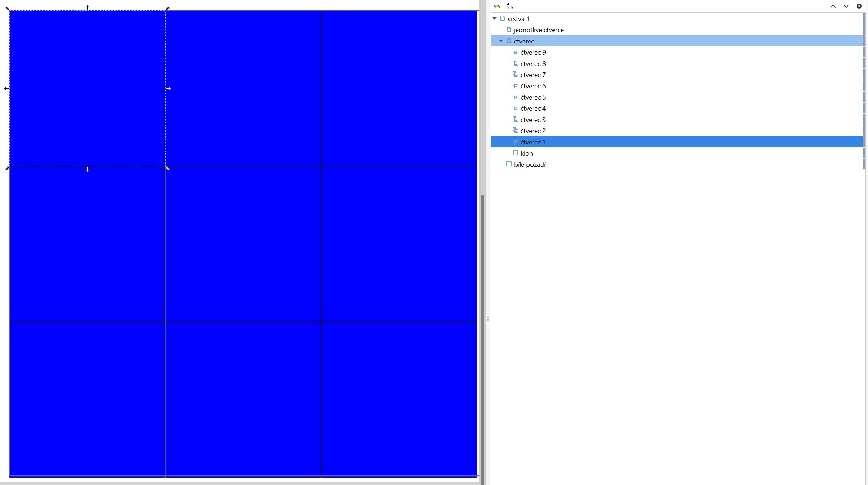
Task: Click the three-dot panel divider handle
Action: click(x=488, y=319)
